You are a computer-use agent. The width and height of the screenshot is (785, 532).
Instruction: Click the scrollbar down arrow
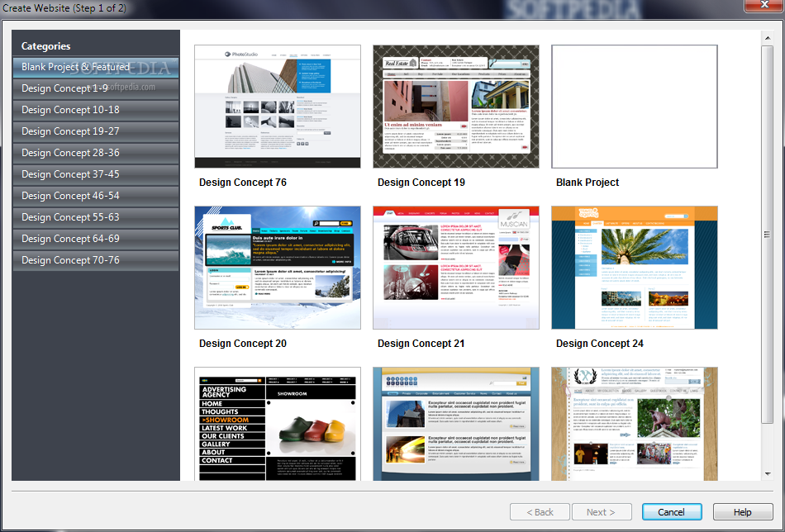768,473
